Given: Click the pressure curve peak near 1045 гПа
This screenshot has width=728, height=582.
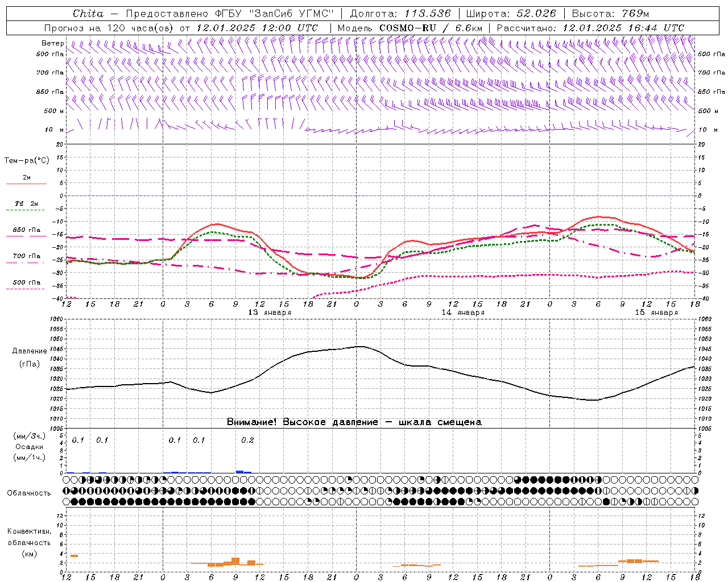Looking at the screenshot, I should coord(359,346).
